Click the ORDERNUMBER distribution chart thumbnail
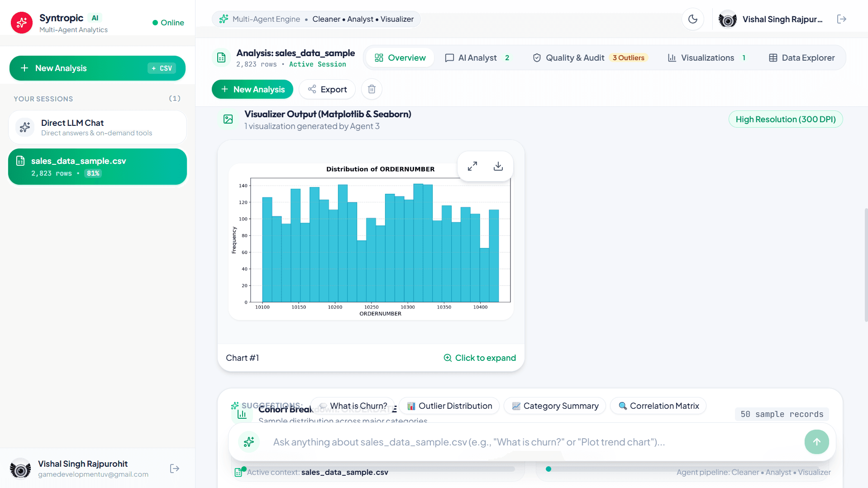Viewport: 868px width, 488px height. pyautogui.click(x=371, y=241)
